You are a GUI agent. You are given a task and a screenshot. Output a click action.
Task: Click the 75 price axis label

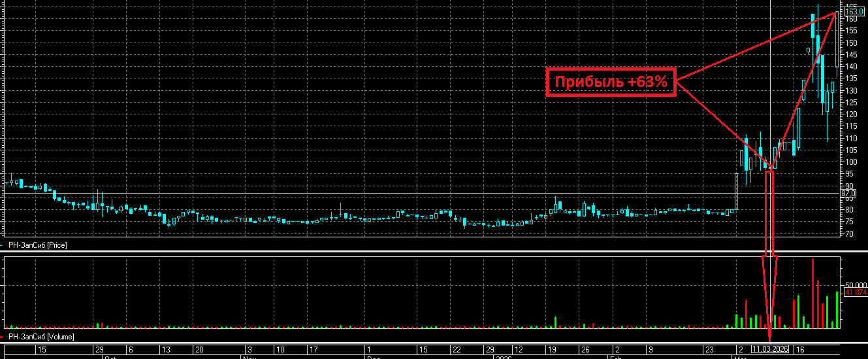[850, 221]
